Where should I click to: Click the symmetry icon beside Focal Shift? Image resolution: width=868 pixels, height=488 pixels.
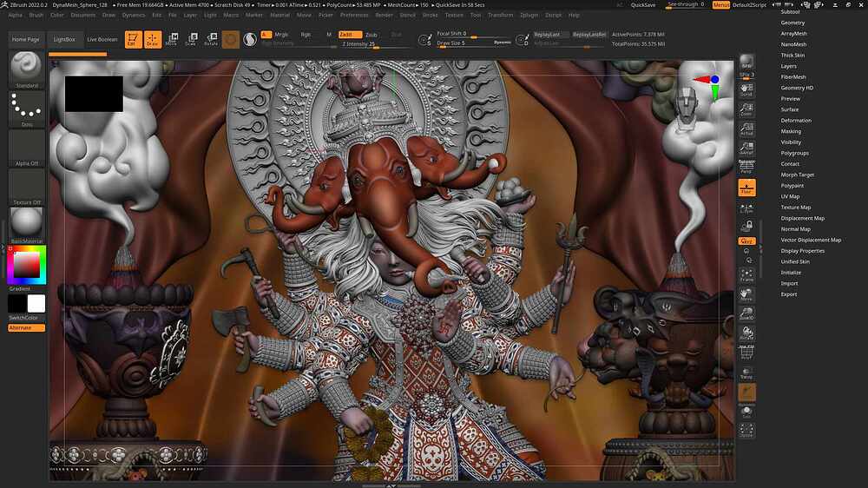point(425,39)
